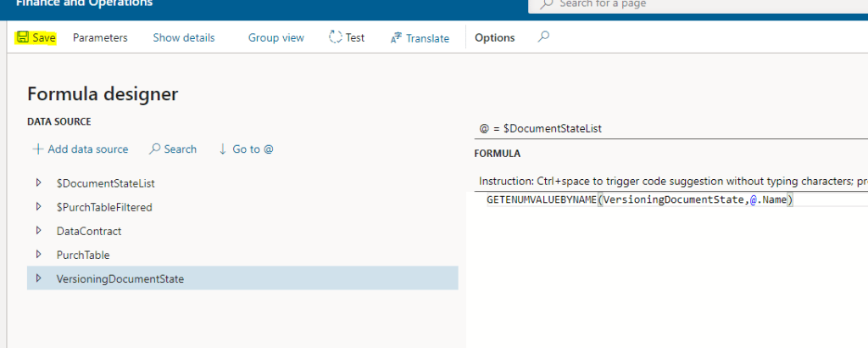Open the Options tab
Image resolution: width=868 pixels, height=348 pixels.
click(x=494, y=38)
